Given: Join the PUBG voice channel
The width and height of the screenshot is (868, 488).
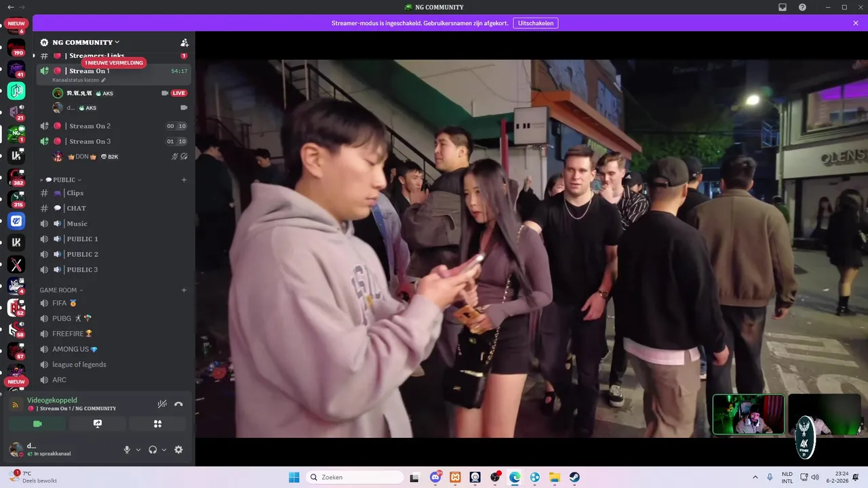Looking at the screenshot, I should click(x=113, y=319).
